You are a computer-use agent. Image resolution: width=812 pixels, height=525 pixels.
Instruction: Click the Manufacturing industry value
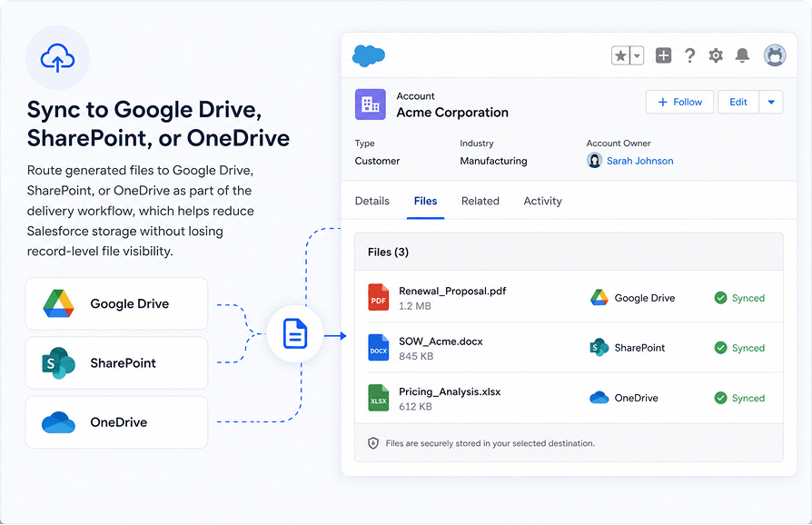(x=493, y=161)
